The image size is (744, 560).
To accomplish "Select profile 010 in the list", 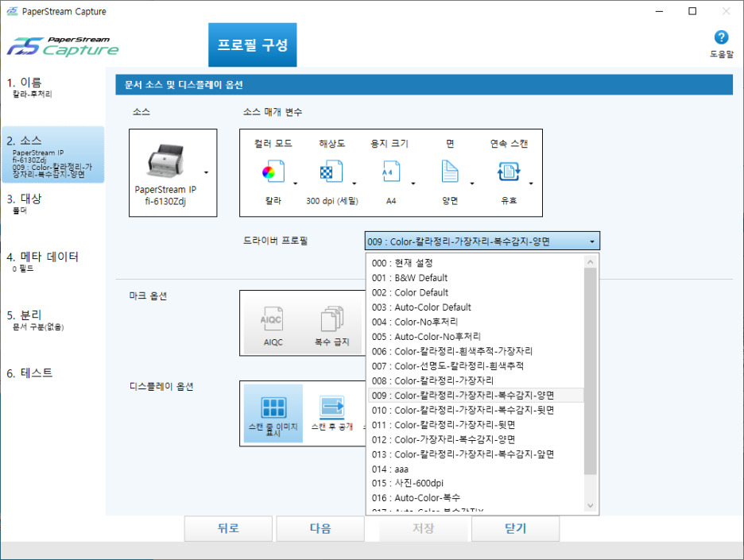I will pos(475,410).
